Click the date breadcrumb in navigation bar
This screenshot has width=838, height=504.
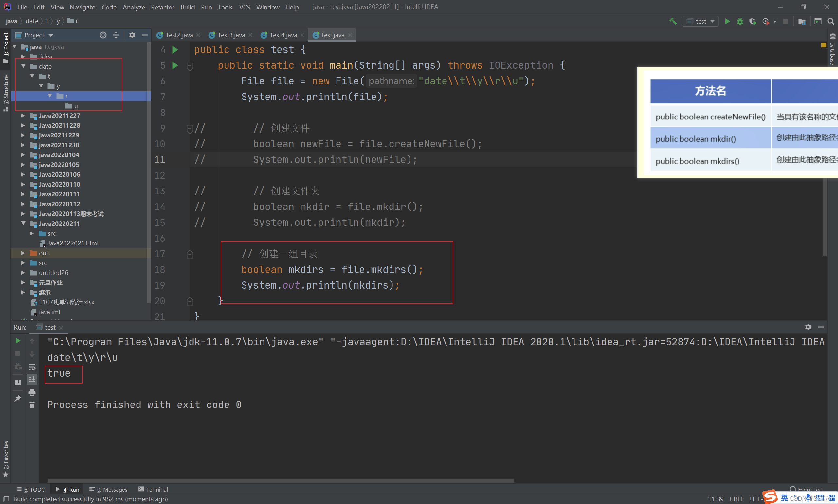click(x=32, y=21)
